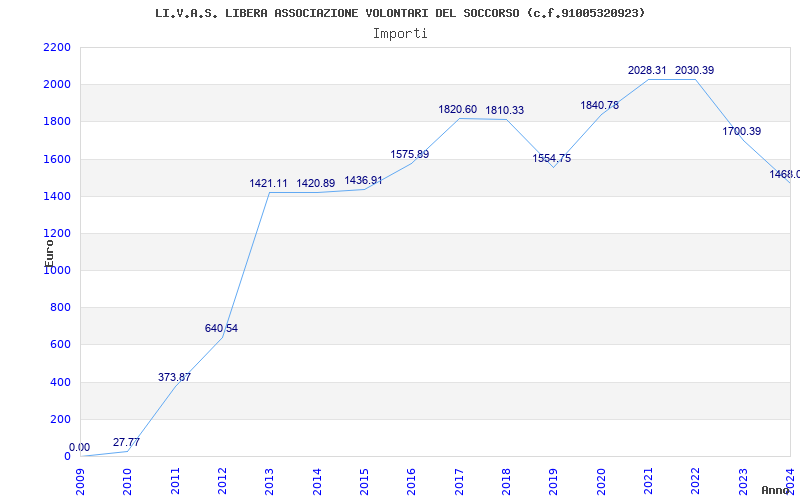Click the 2012 x-axis year label

pyautogui.click(x=222, y=482)
